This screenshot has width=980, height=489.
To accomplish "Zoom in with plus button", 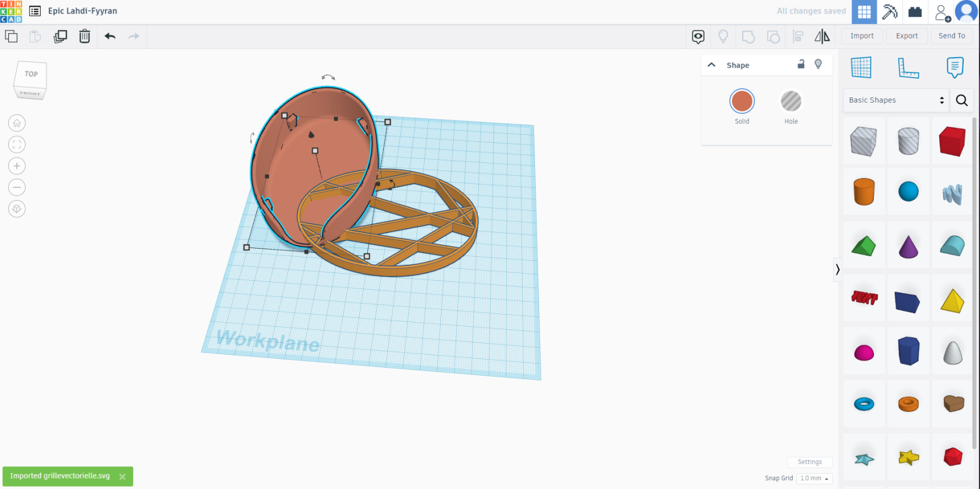I will click(17, 166).
